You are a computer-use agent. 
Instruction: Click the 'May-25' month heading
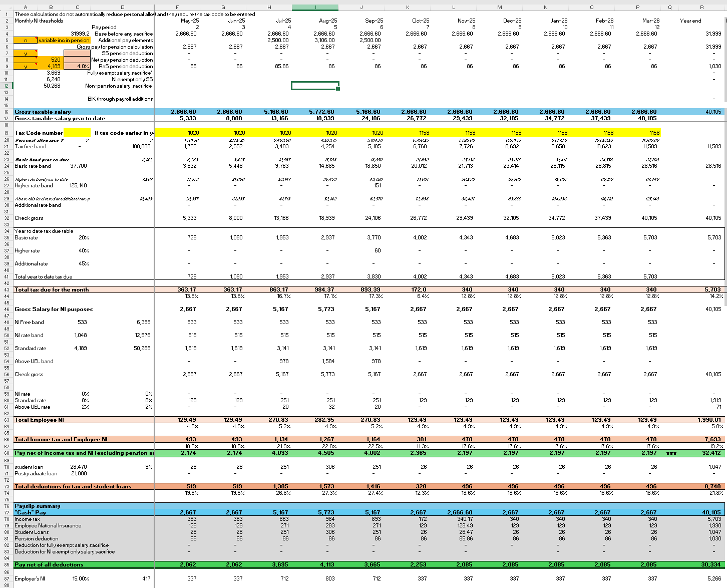[x=189, y=21]
